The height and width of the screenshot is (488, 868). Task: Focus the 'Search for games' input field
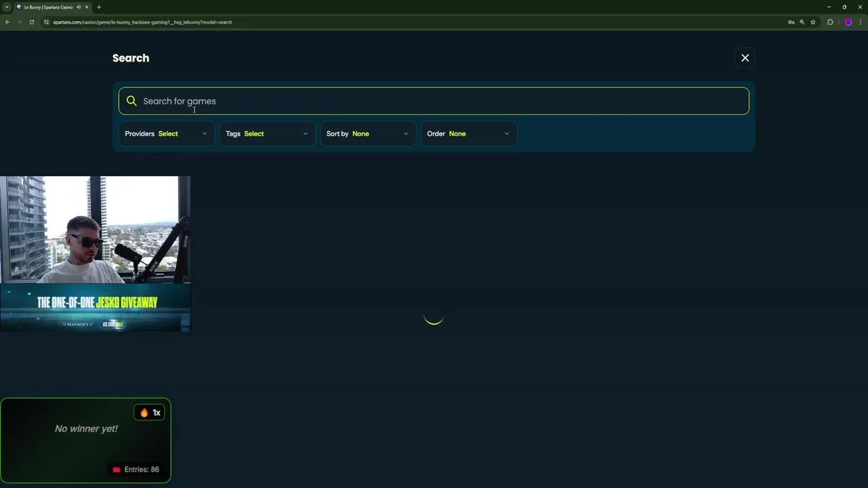pos(434,101)
